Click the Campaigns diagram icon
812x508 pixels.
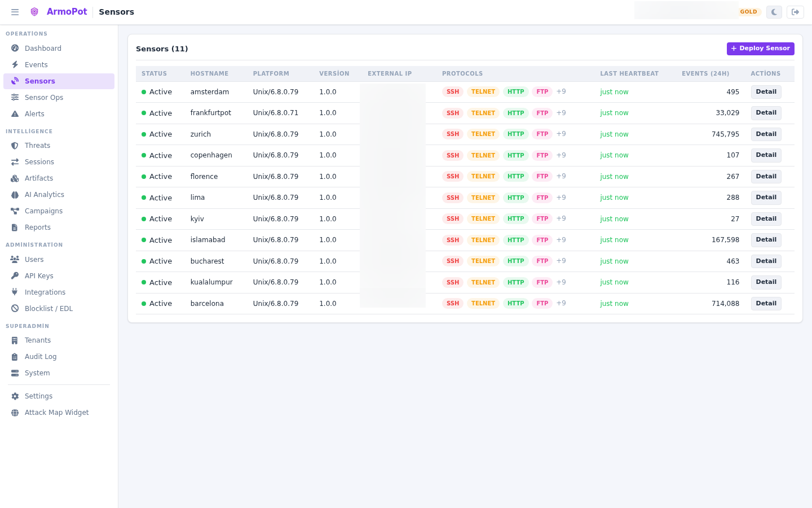[15, 211]
